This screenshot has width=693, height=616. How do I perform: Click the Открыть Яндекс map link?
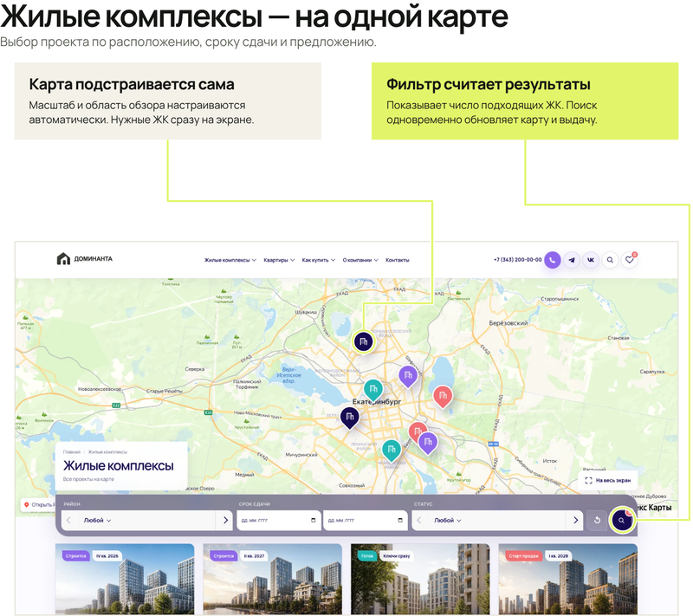38,504
